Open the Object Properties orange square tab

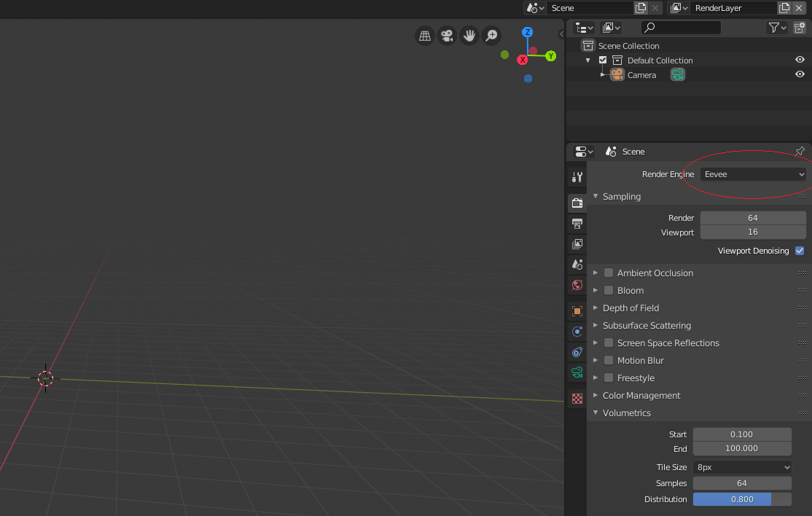coord(577,310)
